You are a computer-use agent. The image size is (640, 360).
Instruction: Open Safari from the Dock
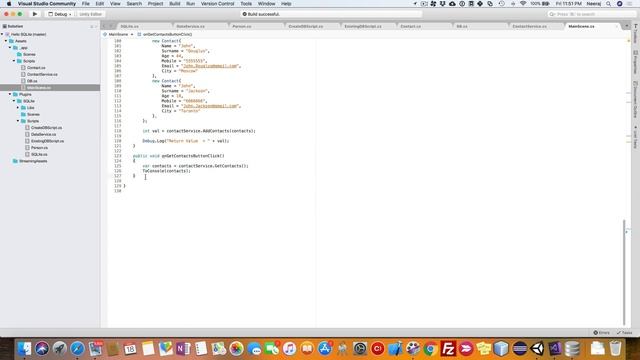pos(77,349)
